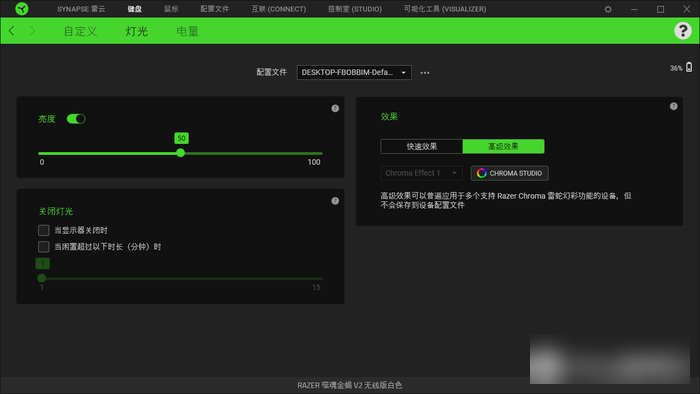Click the 15 maximum minutes label
Viewport: 700px width, 394px height.
click(x=316, y=287)
